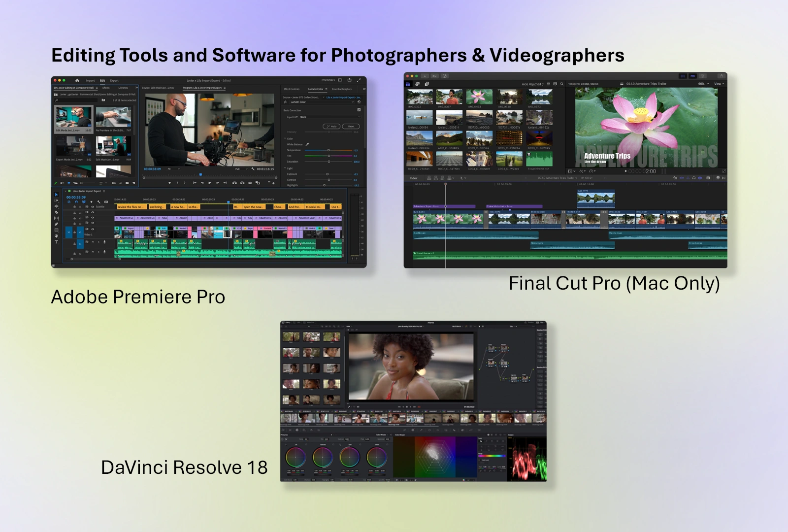Screen dimensions: 788x532
Task: Click the Gamma color wheel in DaVinci Resolve
Action: [x=323, y=458]
